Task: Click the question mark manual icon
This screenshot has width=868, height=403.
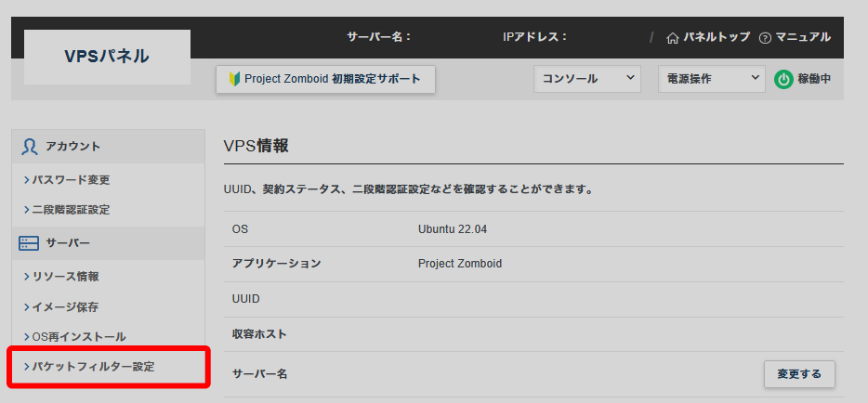Action: click(766, 38)
